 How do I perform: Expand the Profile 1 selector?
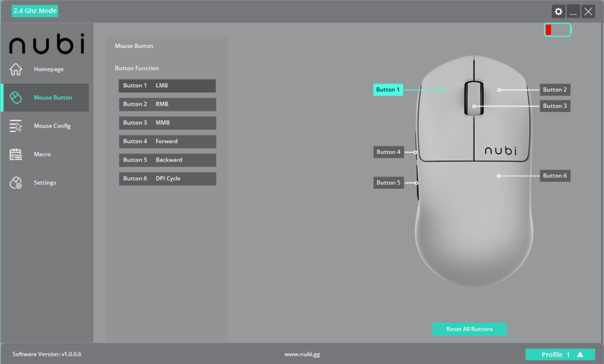coord(560,355)
